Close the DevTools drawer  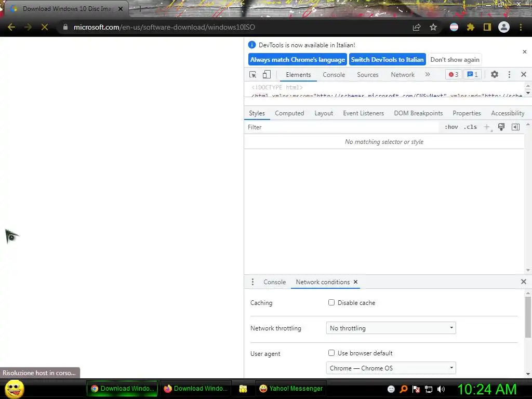click(524, 282)
